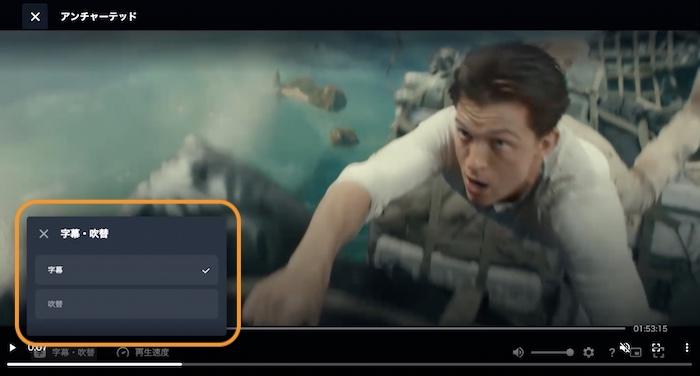Play the video
The height and width of the screenshot is (376, 700).
pyautogui.click(x=12, y=347)
